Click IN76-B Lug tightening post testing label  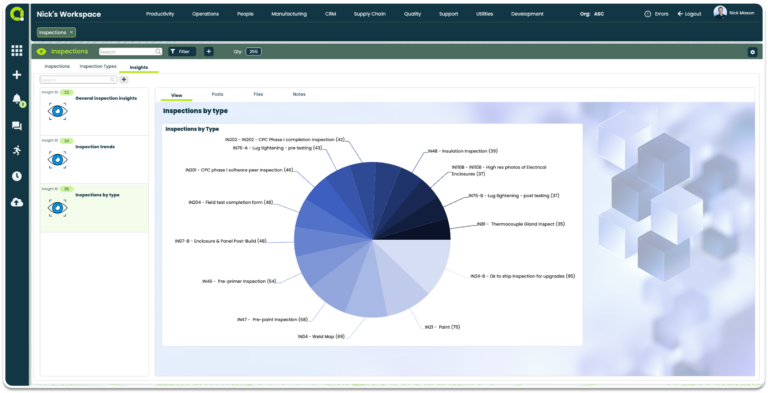tap(514, 196)
